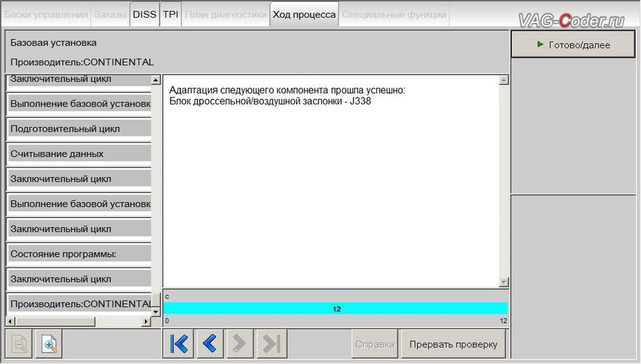Jump to first step navigation icon
The image size is (641, 364).
[x=178, y=344]
